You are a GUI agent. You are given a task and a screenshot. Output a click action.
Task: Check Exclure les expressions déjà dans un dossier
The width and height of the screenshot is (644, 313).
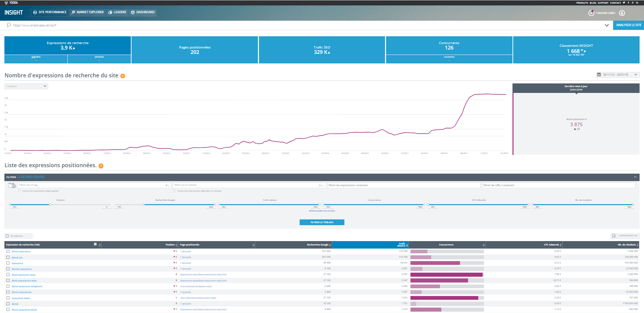click(174, 191)
